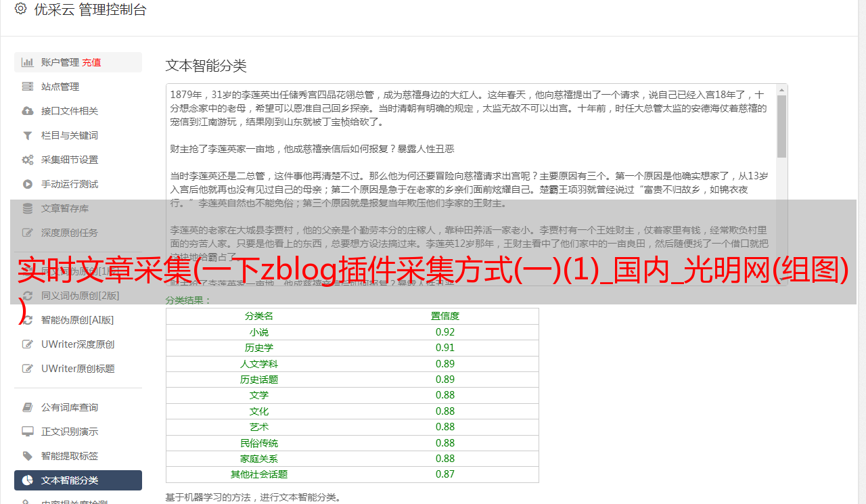
Task: Click the 文本智能分类 page heading
Action: 206,66
